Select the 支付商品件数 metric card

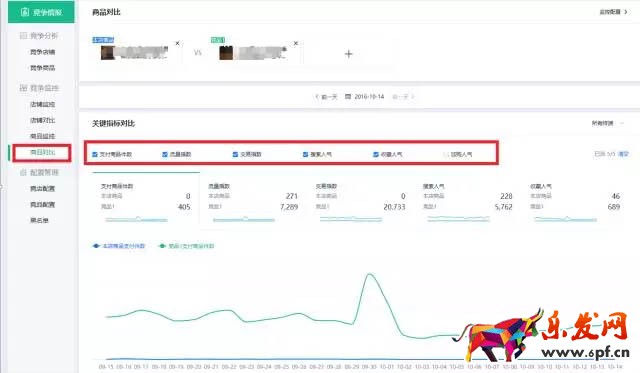click(x=146, y=199)
